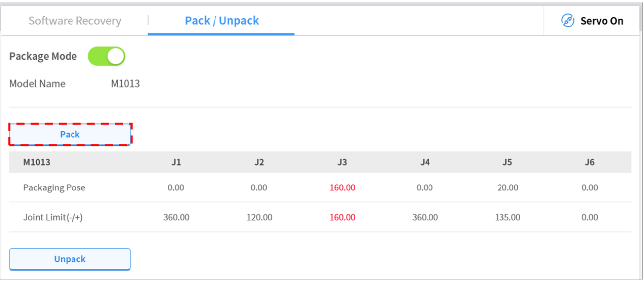Screen dimensions: 644x281
Task: Click the J2 Joint Limit value 120.00
Action: click(259, 217)
